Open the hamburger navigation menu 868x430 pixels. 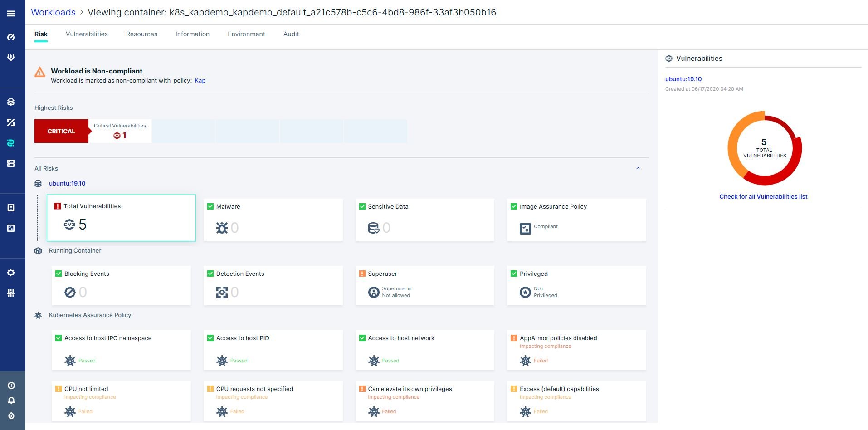[x=11, y=14]
